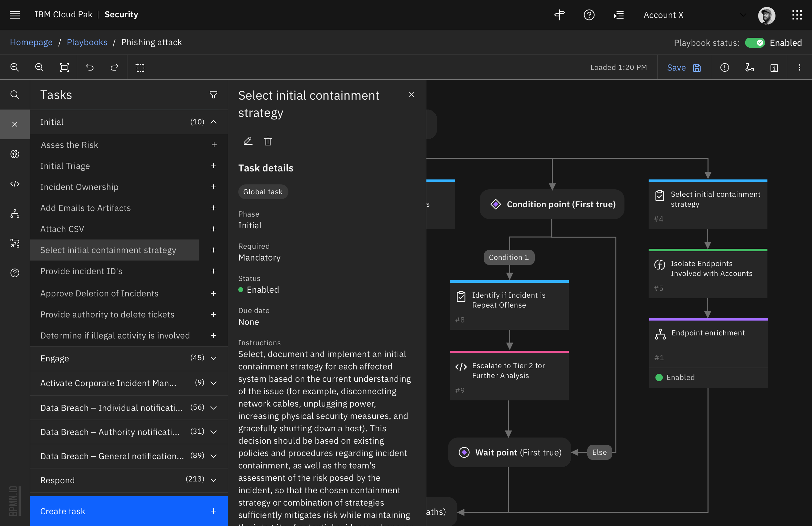
Task: Collapse the Initial phase section
Action: pos(214,122)
